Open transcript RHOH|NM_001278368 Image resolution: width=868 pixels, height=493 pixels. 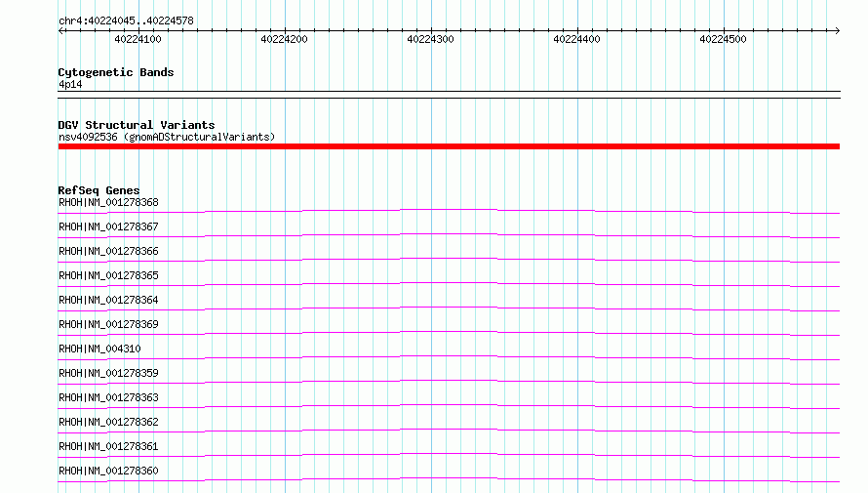point(108,203)
